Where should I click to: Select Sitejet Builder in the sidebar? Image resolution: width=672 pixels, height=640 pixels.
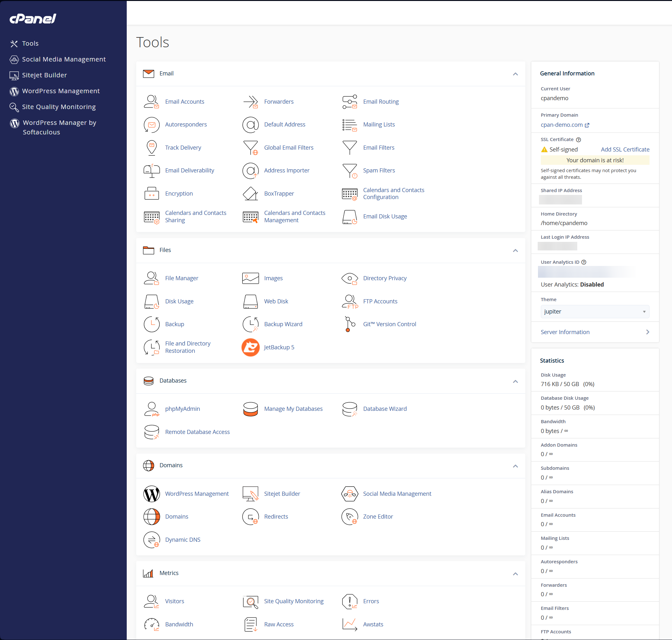pyautogui.click(x=45, y=75)
